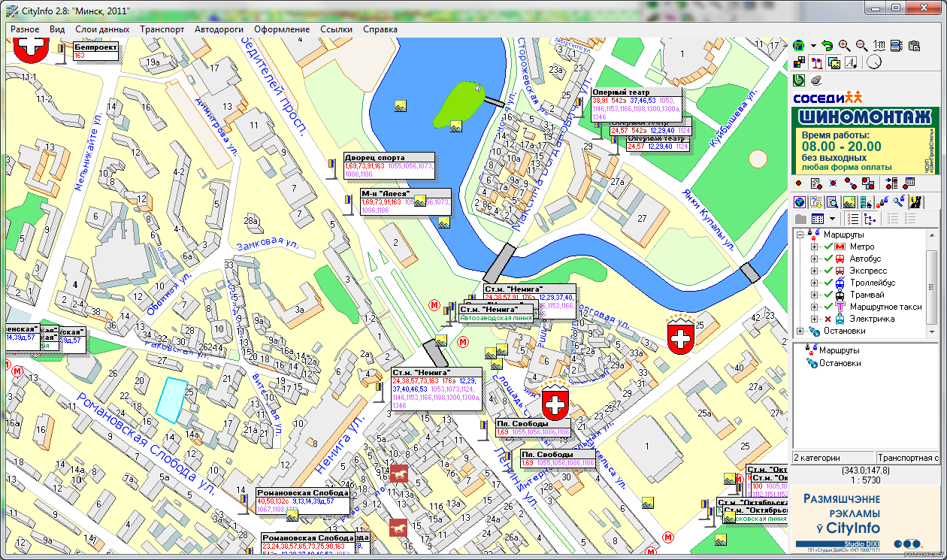The image size is (947, 560).
Task: Expand the Трамвай tree node
Action: [x=815, y=295]
